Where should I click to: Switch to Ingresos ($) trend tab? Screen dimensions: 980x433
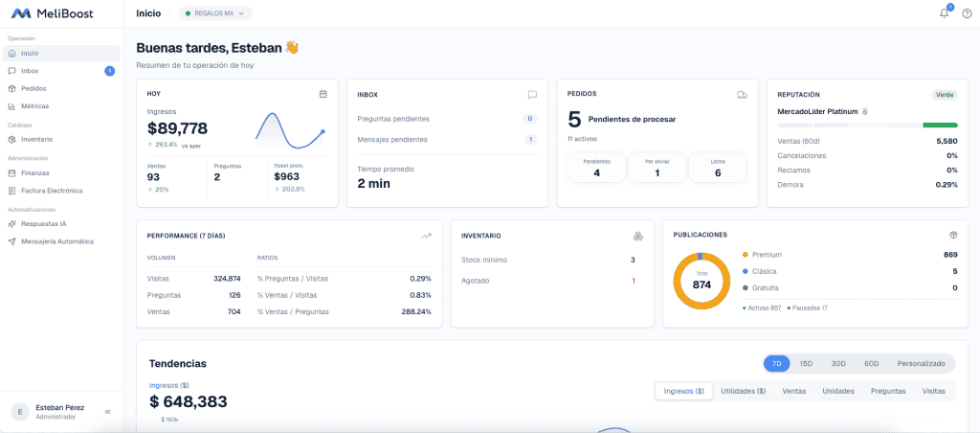pyautogui.click(x=683, y=391)
